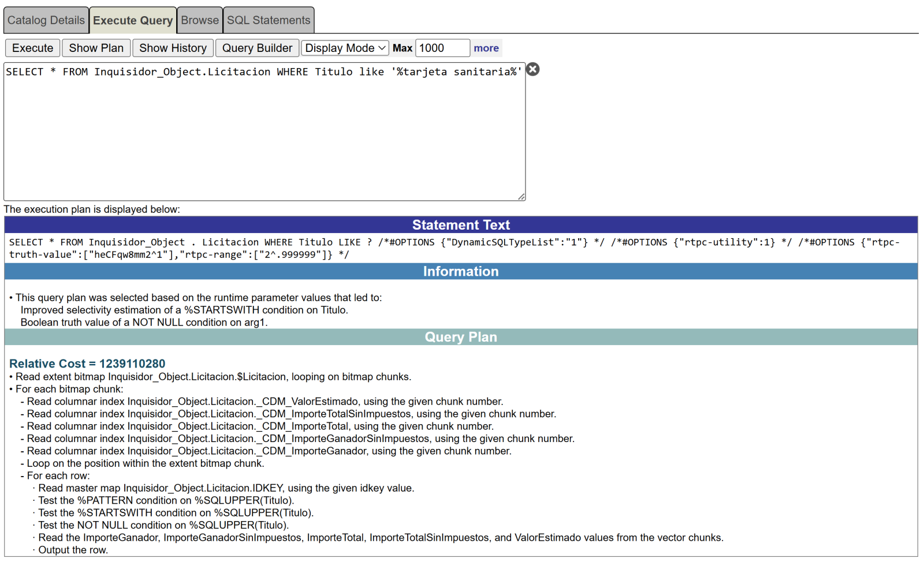The image size is (924, 562).
Task: Select the Execute Query tab
Action: pyautogui.click(x=133, y=20)
